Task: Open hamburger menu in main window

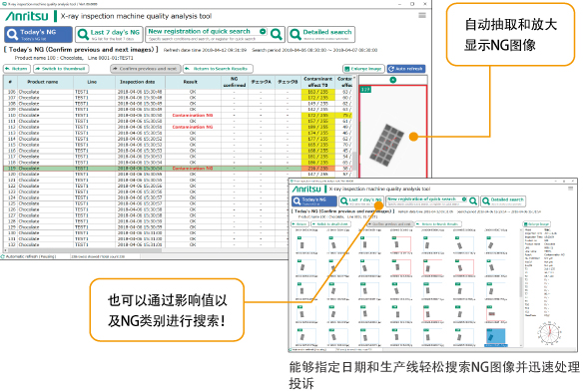Action: [x=422, y=15]
